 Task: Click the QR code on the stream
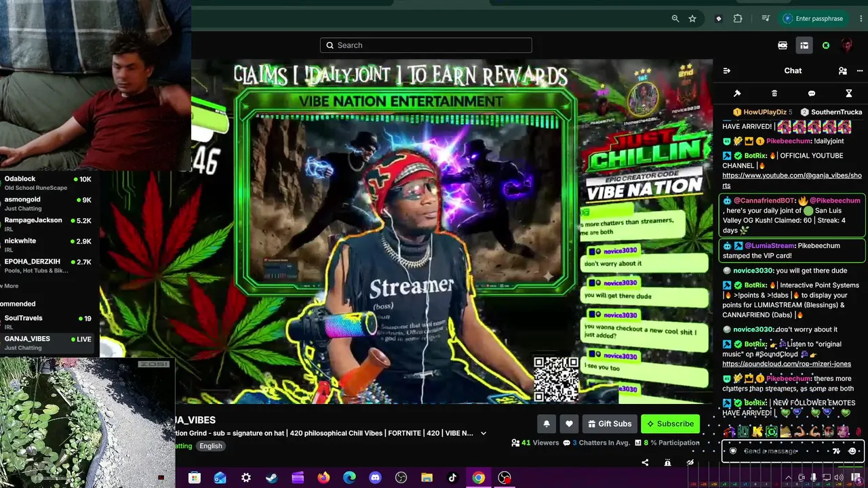[556, 380]
